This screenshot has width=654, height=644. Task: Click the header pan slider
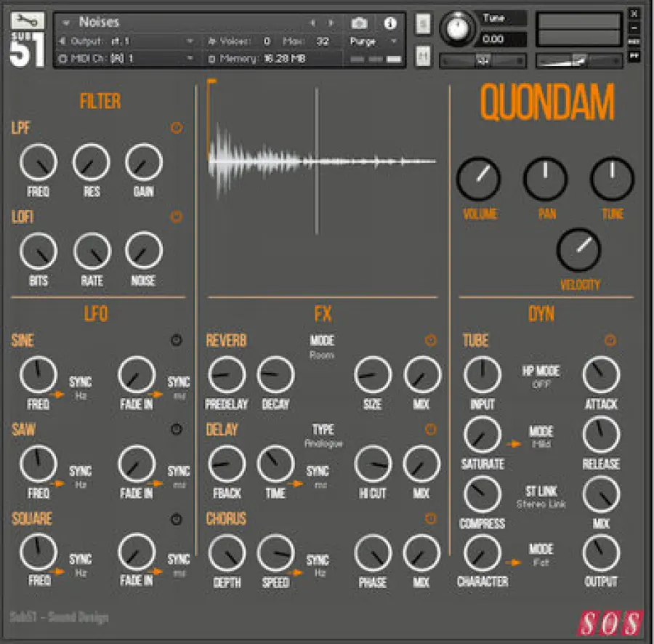click(x=483, y=61)
